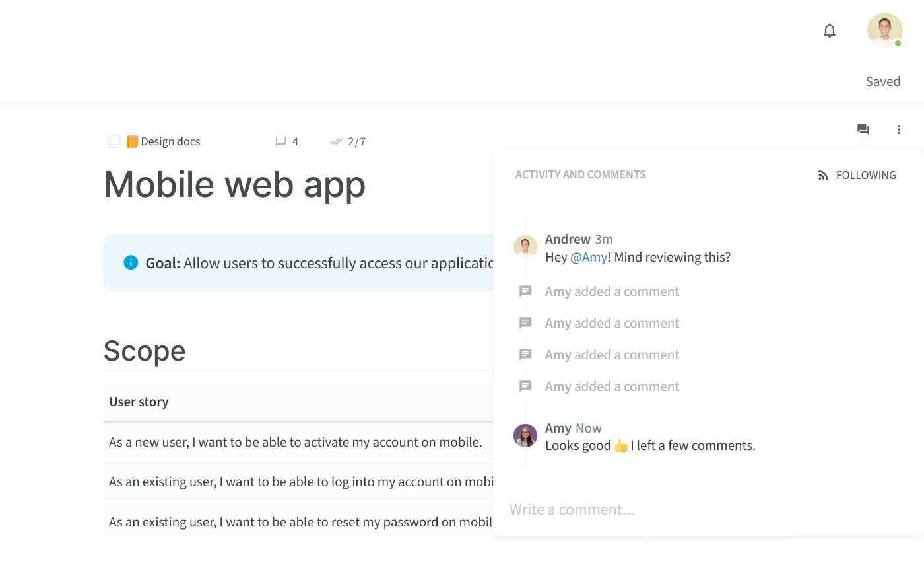Screen dimensions: 924x578
Task: Click the Mobile web app title
Action: pyautogui.click(x=235, y=184)
